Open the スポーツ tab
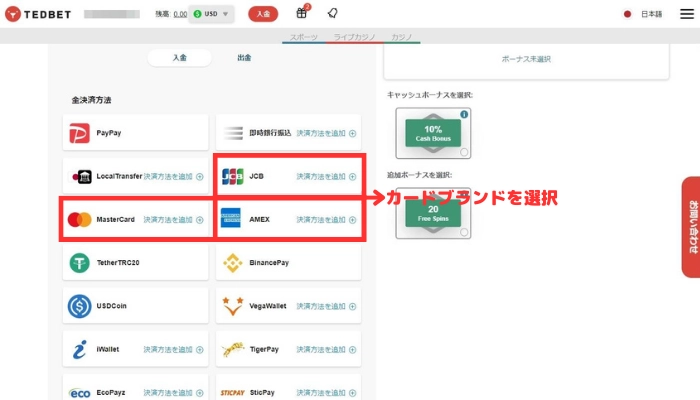Image resolution: width=700 pixels, height=400 pixels. coord(304,37)
